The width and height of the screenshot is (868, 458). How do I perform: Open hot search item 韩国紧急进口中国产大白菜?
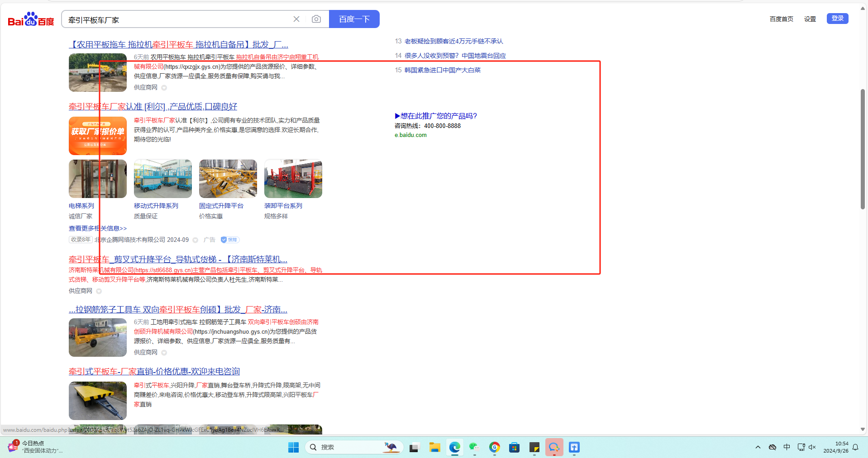pyautogui.click(x=443, y=70)
